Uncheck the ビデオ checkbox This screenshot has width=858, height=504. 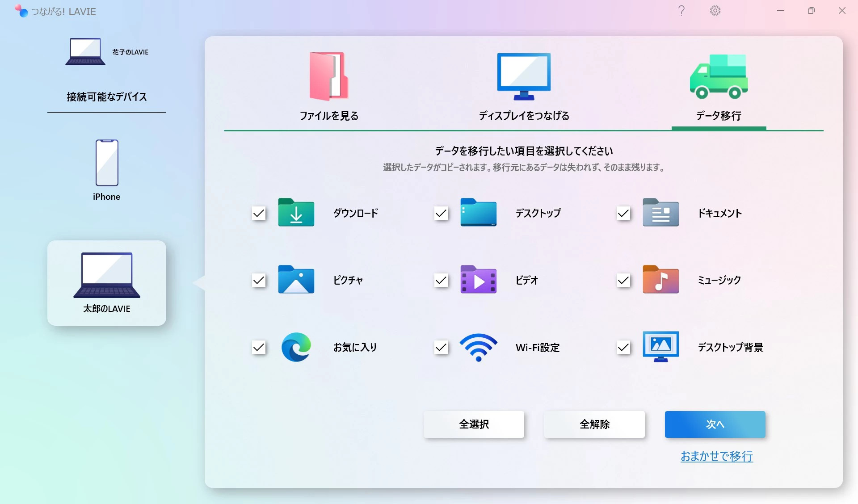[x=441, y=280]
